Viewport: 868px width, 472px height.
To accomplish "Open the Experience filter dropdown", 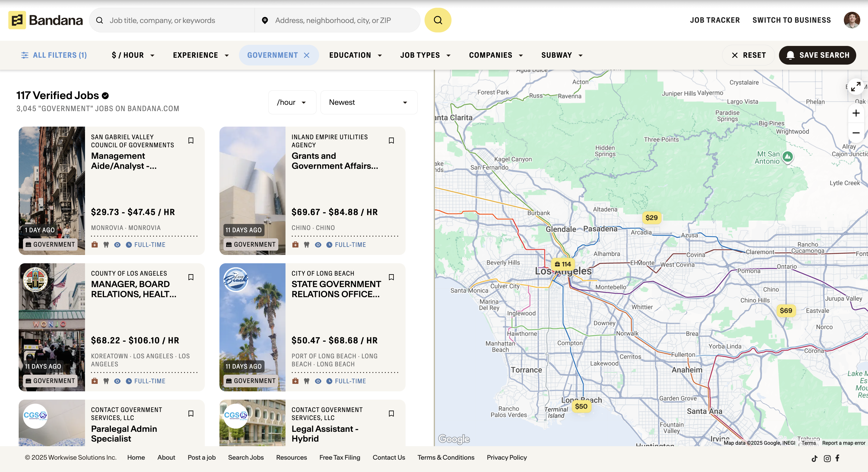I will (201, 55).
